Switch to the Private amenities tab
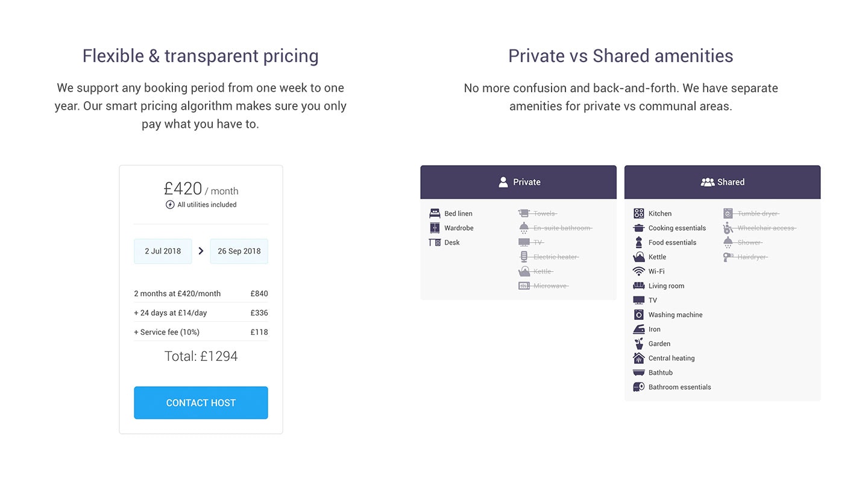The width and height of the screenshot is (868, 482). coord(518,182)
